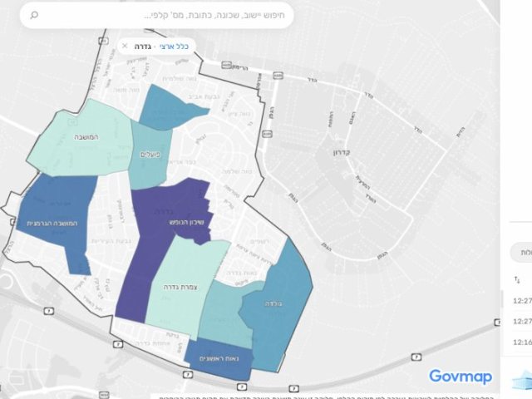Open the Govmap logo link
532x399 pixels.
pyautogui.click(x=461, y=377)
